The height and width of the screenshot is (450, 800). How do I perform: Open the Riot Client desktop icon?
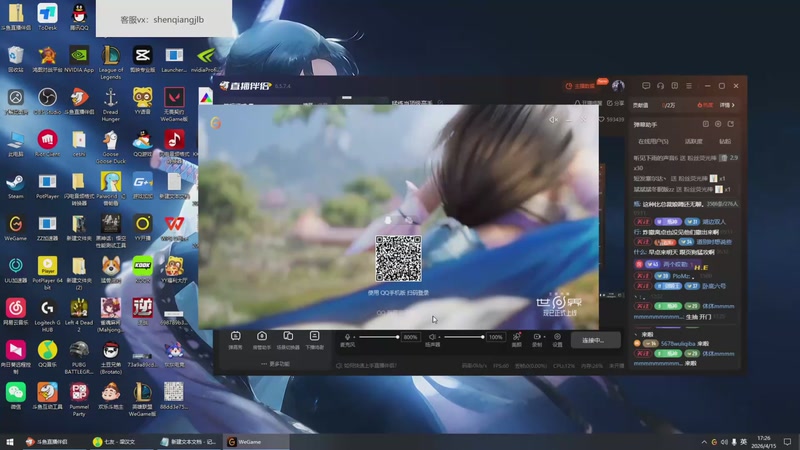[47, 143]
